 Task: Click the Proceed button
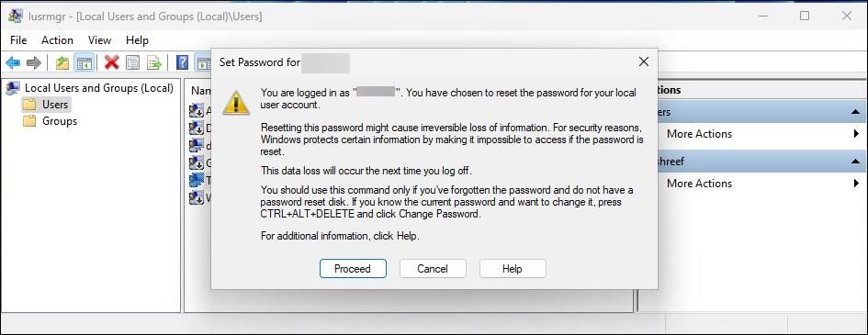pos(353,269)
